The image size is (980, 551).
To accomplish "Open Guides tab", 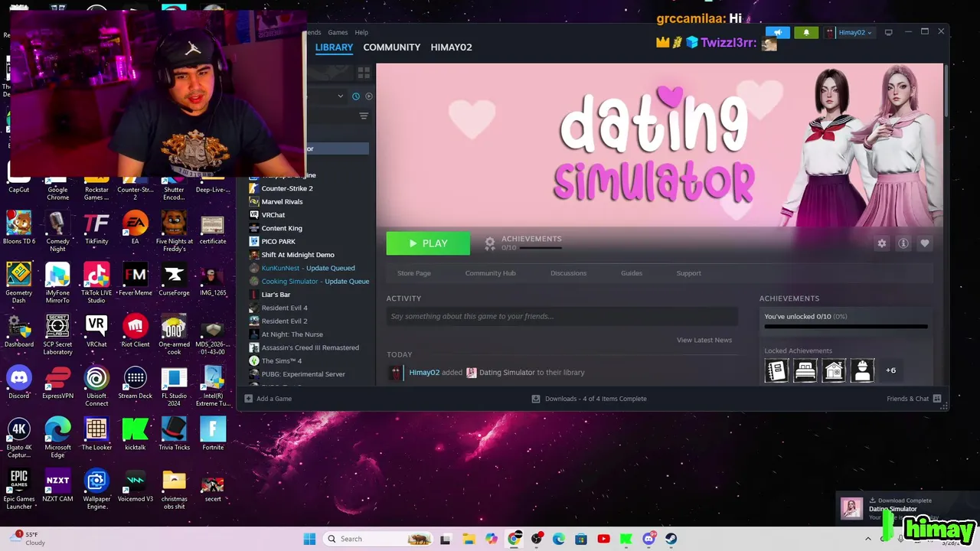I will click(632, 273).
